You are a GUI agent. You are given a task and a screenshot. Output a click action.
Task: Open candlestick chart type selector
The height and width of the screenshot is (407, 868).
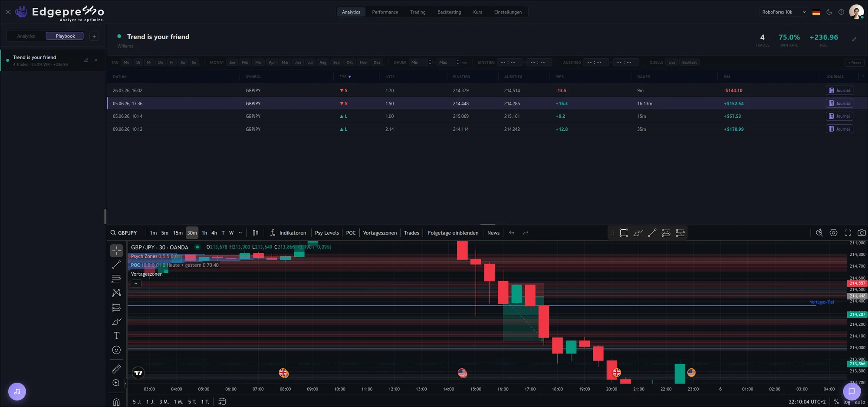[255, 233]
